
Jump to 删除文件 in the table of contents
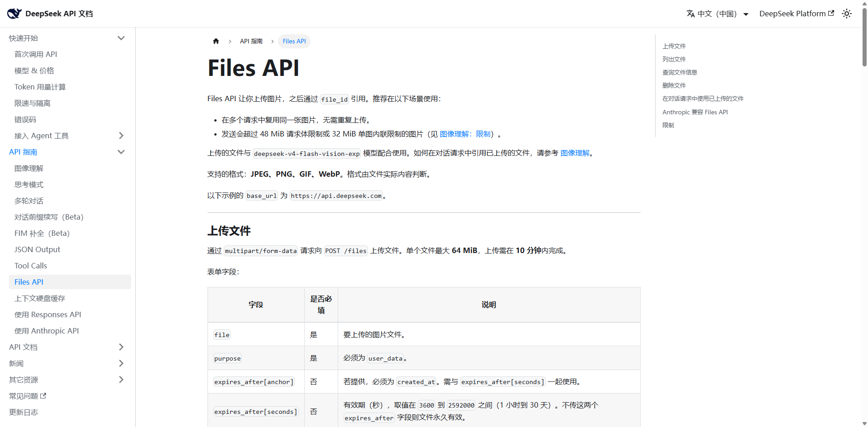[x=674, y=85]
